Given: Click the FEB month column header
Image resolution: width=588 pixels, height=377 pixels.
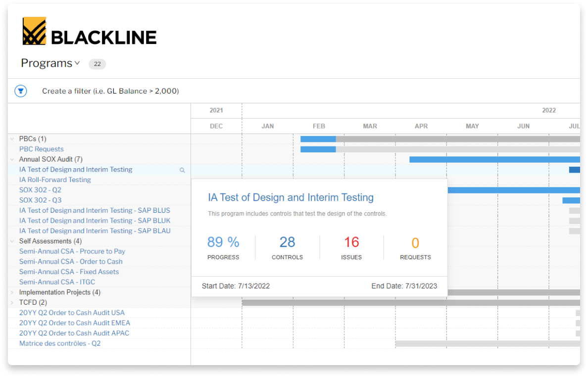Looking at the screenshot, I should (x=319, y=126).
